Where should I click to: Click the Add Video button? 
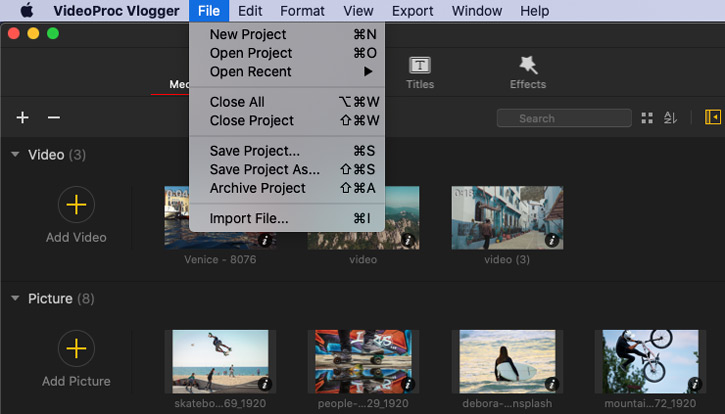point(76,206)
